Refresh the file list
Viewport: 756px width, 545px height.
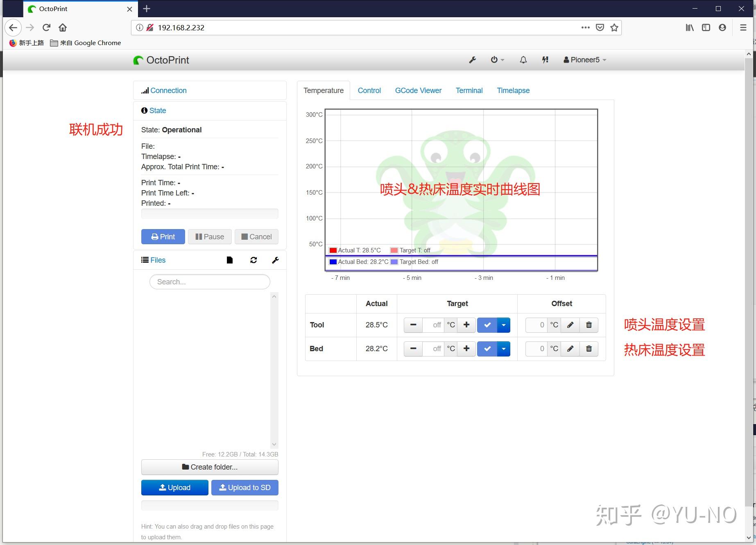point(254,260)
